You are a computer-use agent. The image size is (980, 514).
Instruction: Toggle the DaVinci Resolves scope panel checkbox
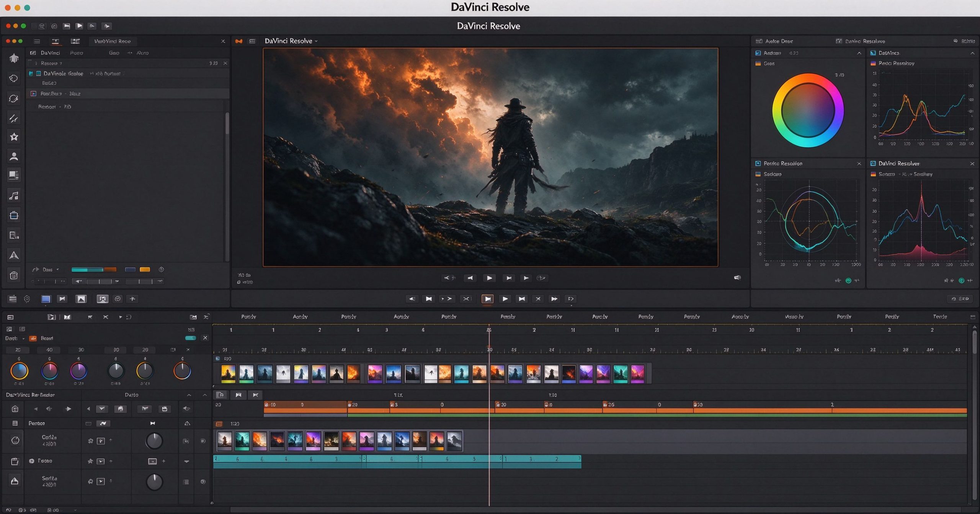coord(873,163)
